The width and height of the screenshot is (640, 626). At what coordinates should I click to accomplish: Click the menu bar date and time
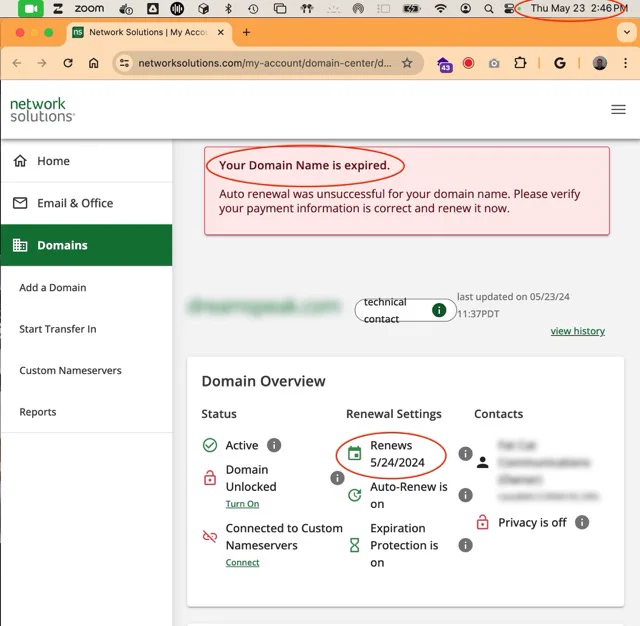tap(578, 8)
